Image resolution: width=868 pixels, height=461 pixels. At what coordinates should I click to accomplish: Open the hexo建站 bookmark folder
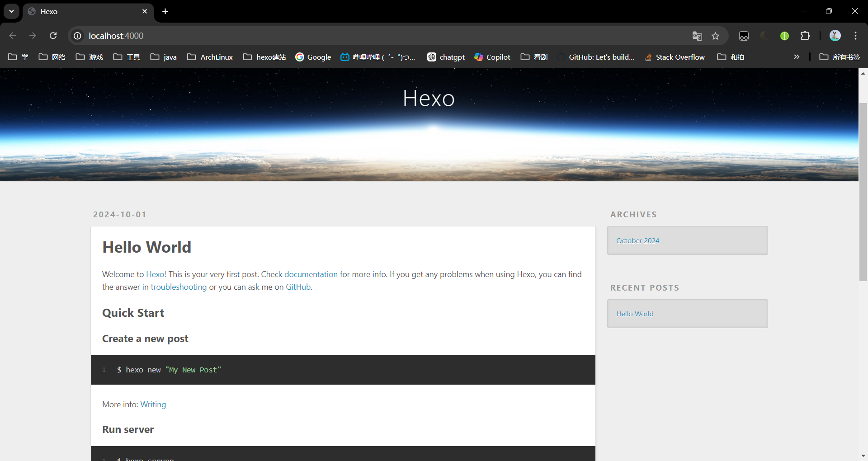point(265,57)
